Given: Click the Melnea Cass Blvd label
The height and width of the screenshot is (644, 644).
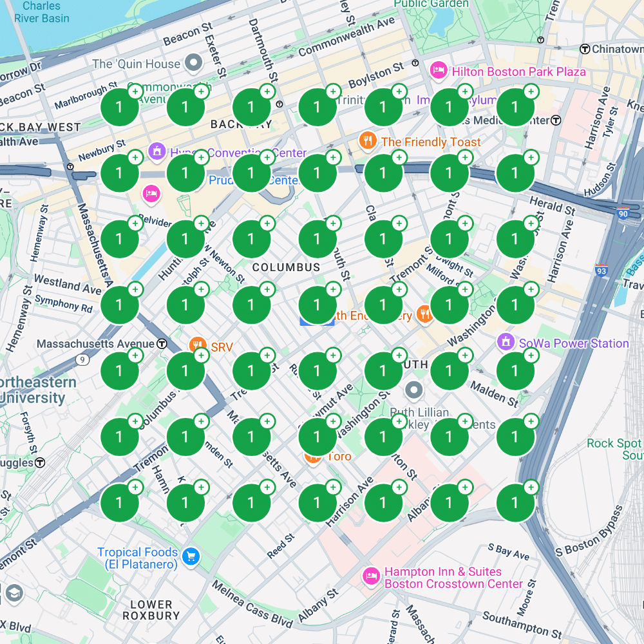Looking at the screenshot, I should [x=252, y=605].
